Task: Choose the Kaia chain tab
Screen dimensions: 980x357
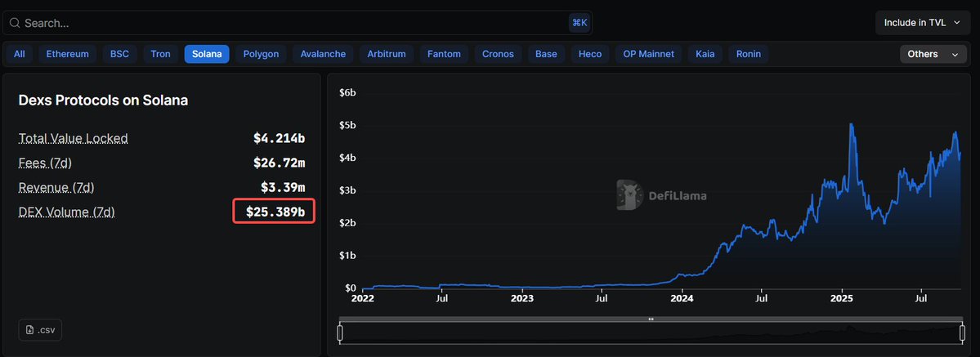Action: click(x=705, y=54)
